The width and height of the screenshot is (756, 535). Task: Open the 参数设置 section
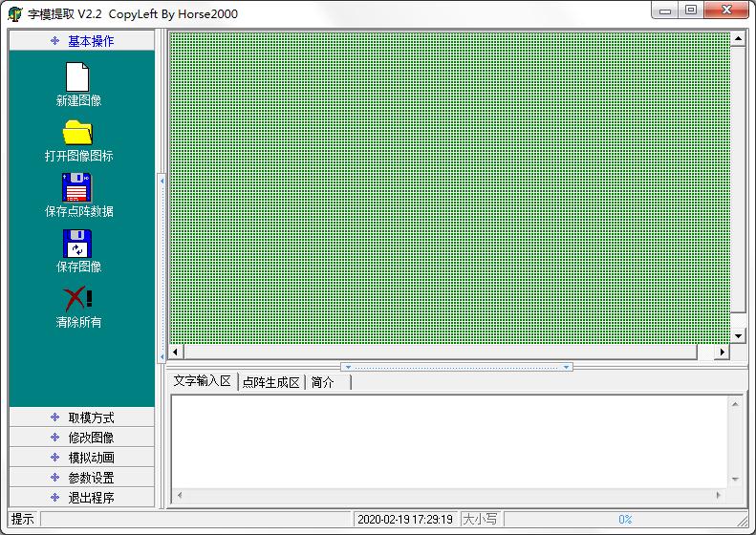tap(81, 478)
